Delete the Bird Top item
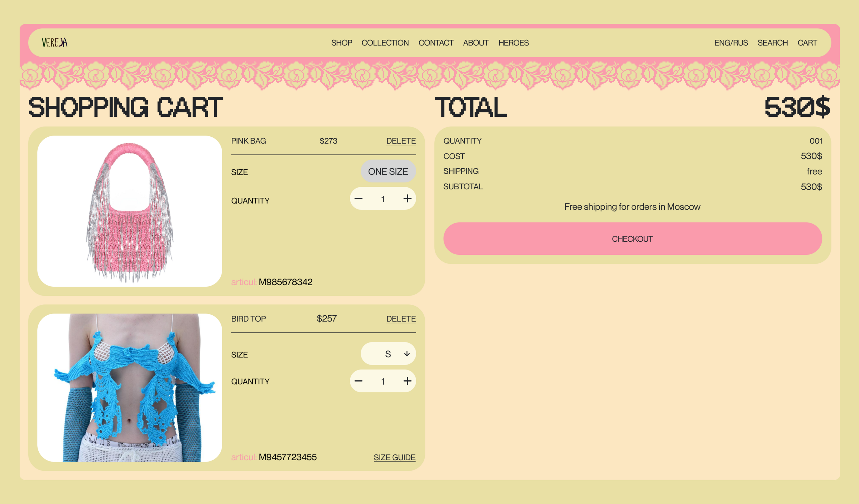 click(401, 319)
